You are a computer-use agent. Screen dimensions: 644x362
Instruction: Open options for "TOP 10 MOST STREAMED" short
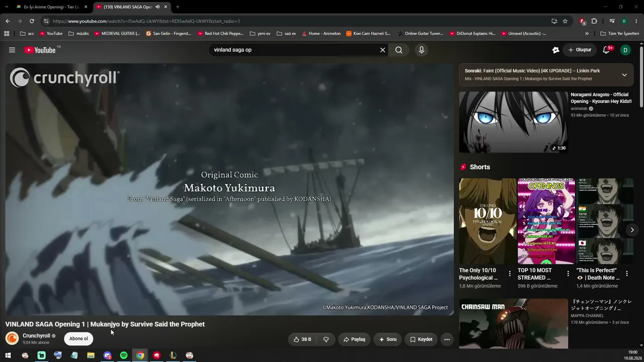[x=568, y=274]
